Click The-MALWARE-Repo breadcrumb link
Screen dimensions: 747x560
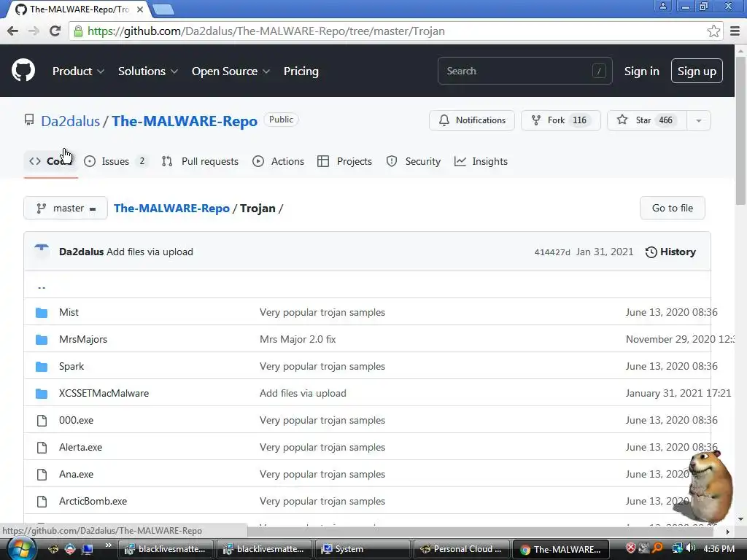point(171,208)
